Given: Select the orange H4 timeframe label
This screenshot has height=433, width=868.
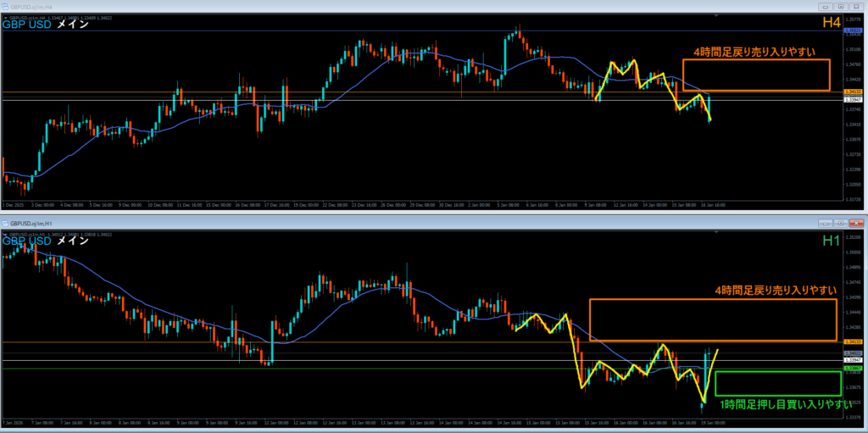Looking at the screenshot, I should pyautogui.click(x=831, y=23).
